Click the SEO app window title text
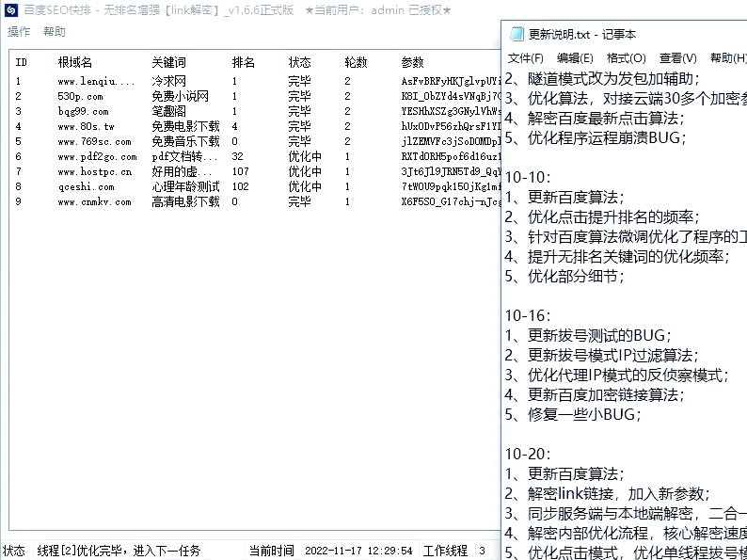This screenshot has height=560, width=747. (x=237, y=10)
